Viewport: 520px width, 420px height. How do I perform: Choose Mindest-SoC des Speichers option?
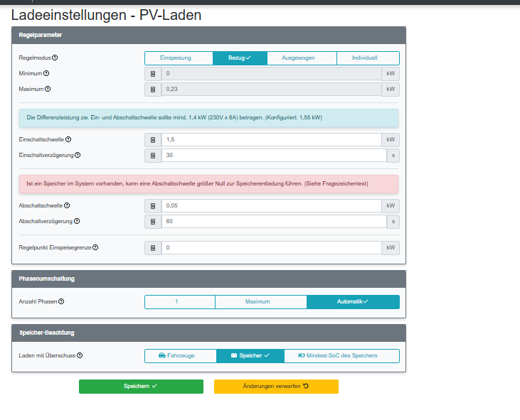(341, 356)
